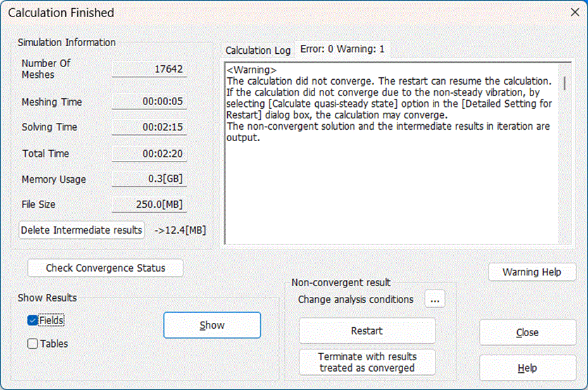This screenshot has width=588, height=390.
Task: Open the Help button
Action: pos(527,368)
